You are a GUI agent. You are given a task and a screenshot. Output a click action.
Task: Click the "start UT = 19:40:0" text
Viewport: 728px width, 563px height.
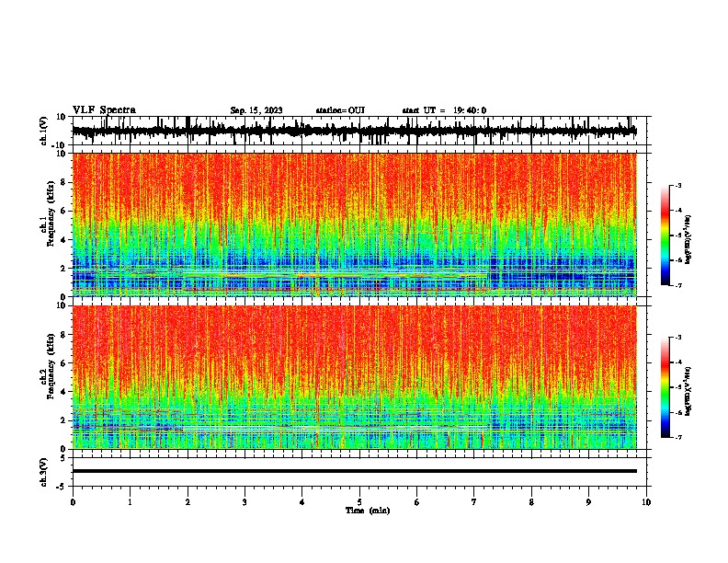[x=444, y=110]
